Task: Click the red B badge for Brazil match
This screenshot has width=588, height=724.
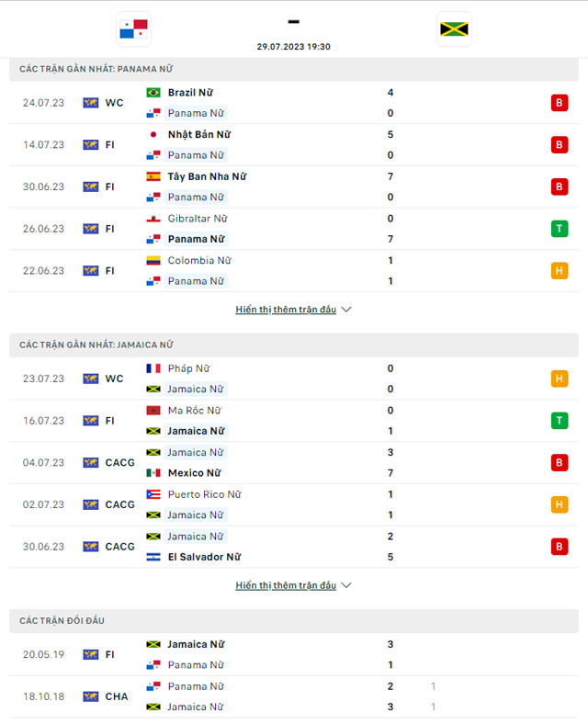Action: (x=559, y=103)
